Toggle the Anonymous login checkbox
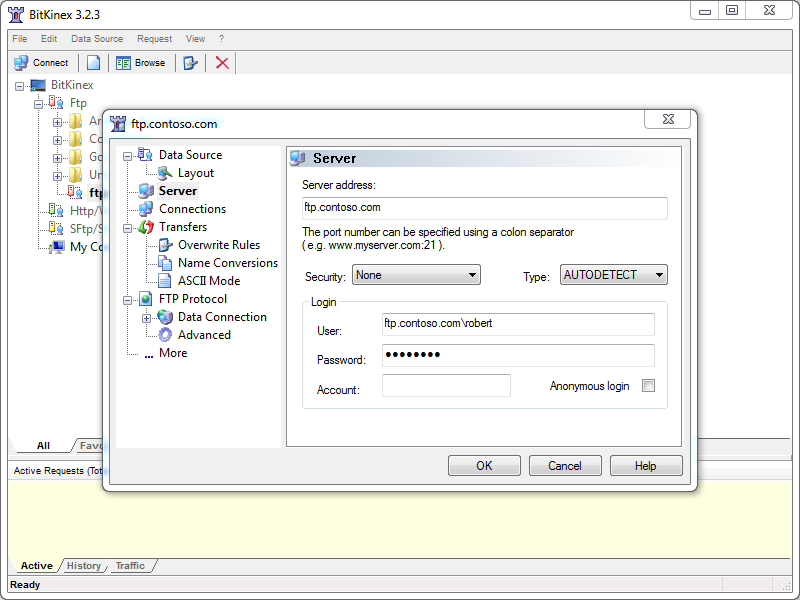Screen dimensions: 800x600 point(648,386)
